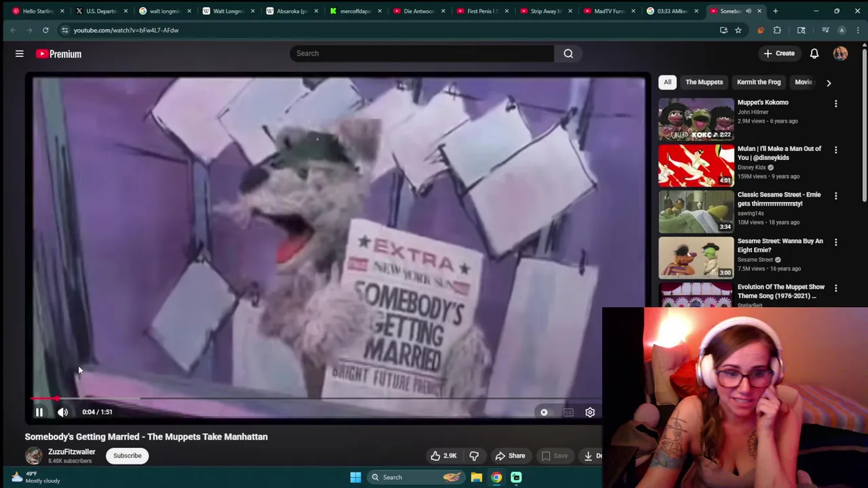This screenshot has height=488, width=868.
Task: Mute the video volume
Action: tap(62, 412)
